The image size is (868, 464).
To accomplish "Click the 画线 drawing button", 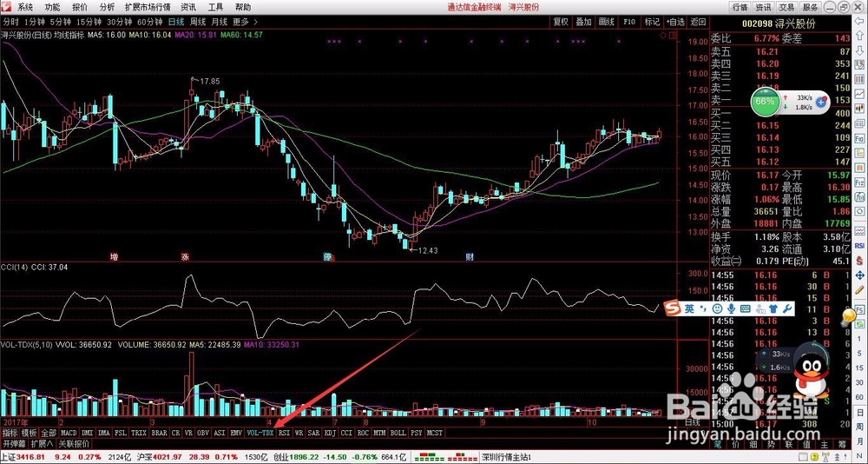I will tap(606, 23).
